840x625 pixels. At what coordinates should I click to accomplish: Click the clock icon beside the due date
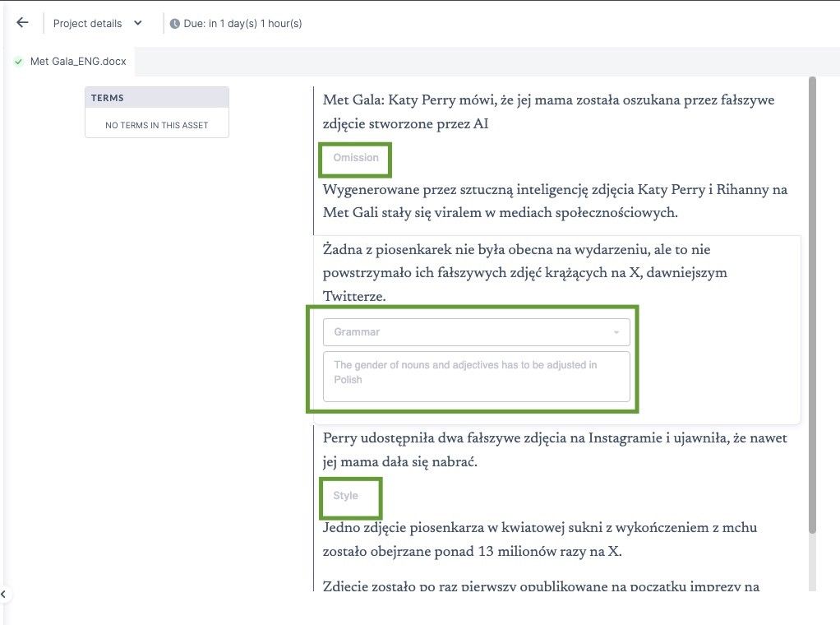click(x=174, y=24)
